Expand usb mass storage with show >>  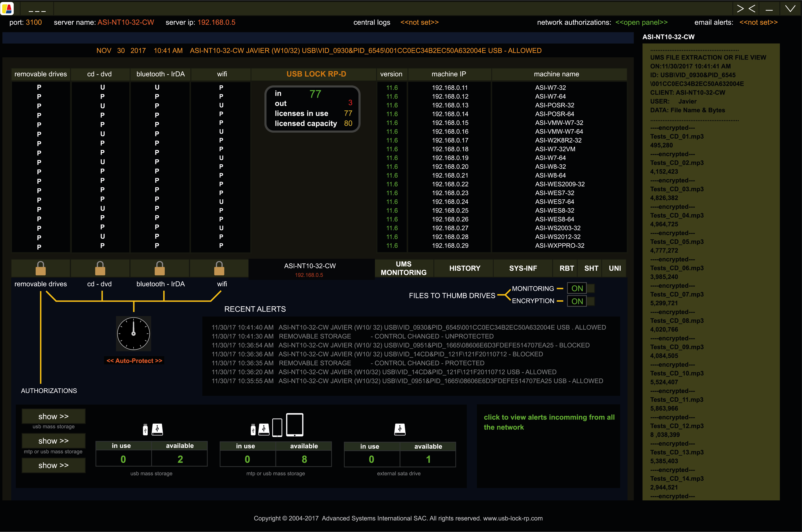(x=53, y=416)
